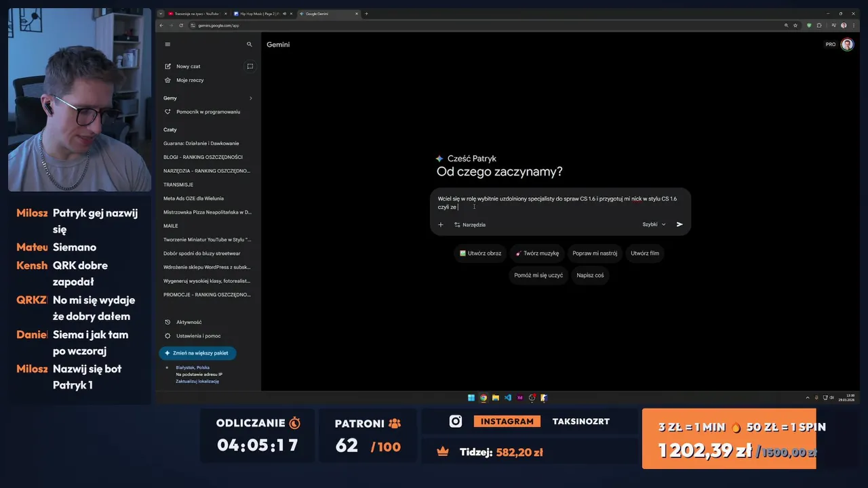Click the Utwórz obraz suggestion chip
Screen dimensions: 868x488
pyautogui.click(x=481, y=253)
